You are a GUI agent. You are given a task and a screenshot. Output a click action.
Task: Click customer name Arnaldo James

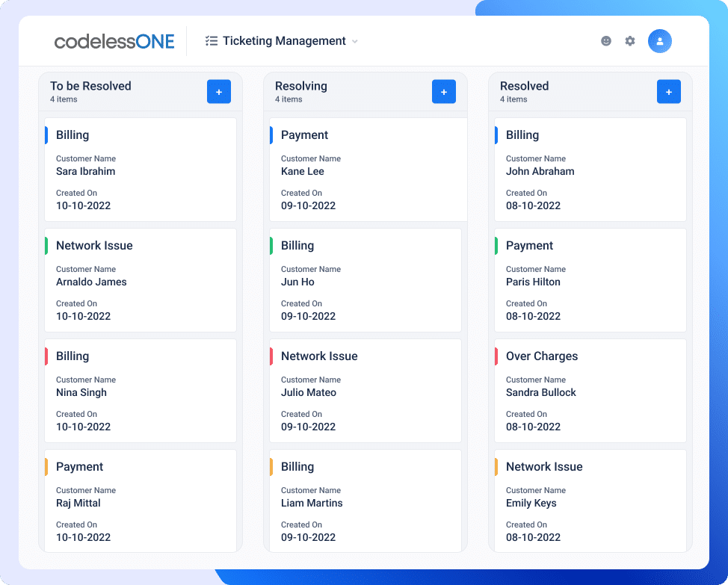click(x=91, y=282)
